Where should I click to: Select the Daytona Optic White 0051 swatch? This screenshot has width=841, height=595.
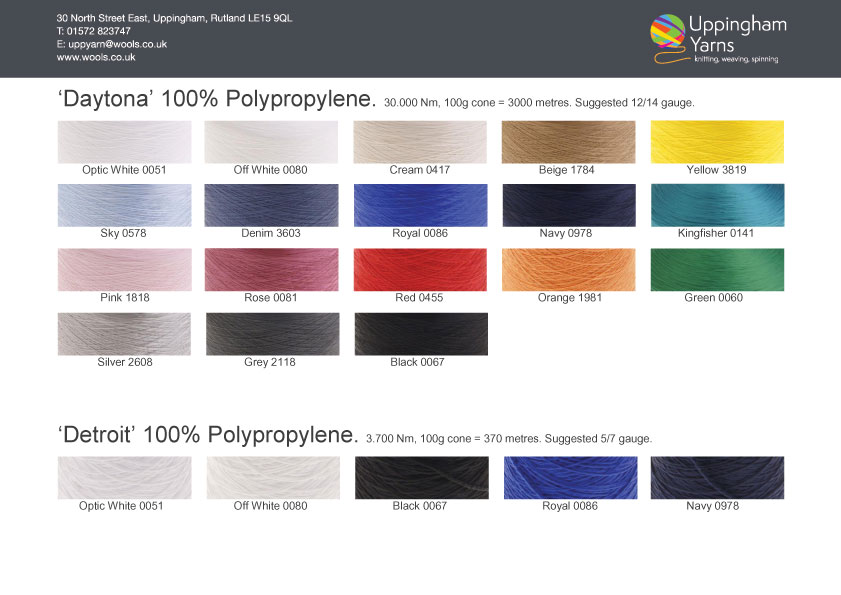coord(124,141)
